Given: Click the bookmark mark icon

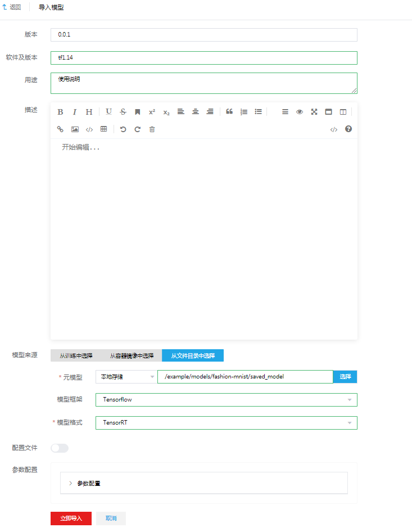Looking at the screenshot, I should click(137, 112).
